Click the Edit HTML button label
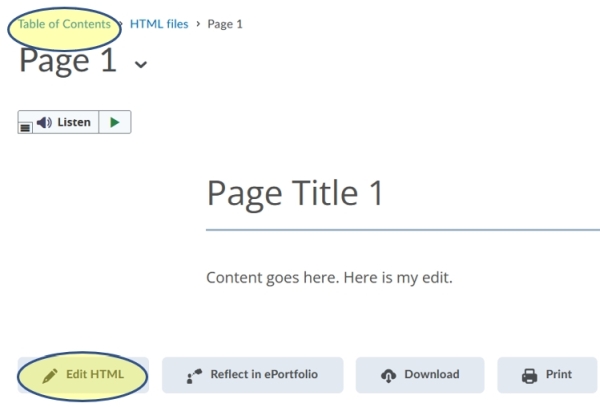Viewport: 600px width, 407px height. [94, 375]
